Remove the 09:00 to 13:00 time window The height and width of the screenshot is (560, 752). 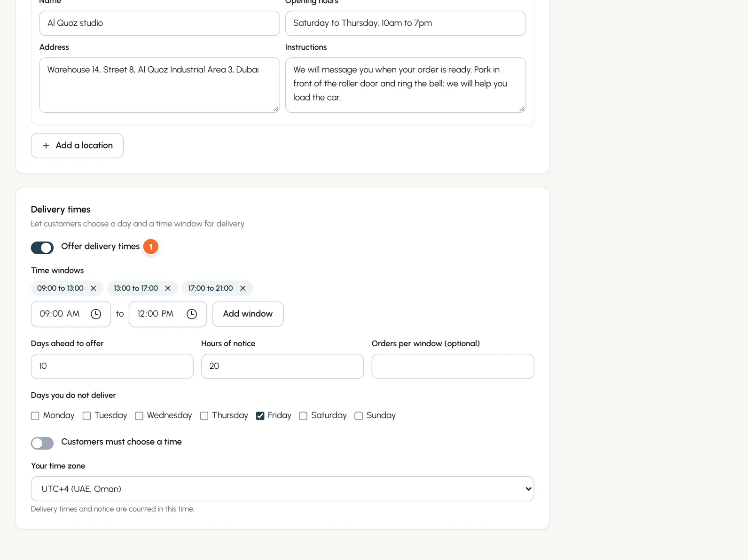(93, 288)
